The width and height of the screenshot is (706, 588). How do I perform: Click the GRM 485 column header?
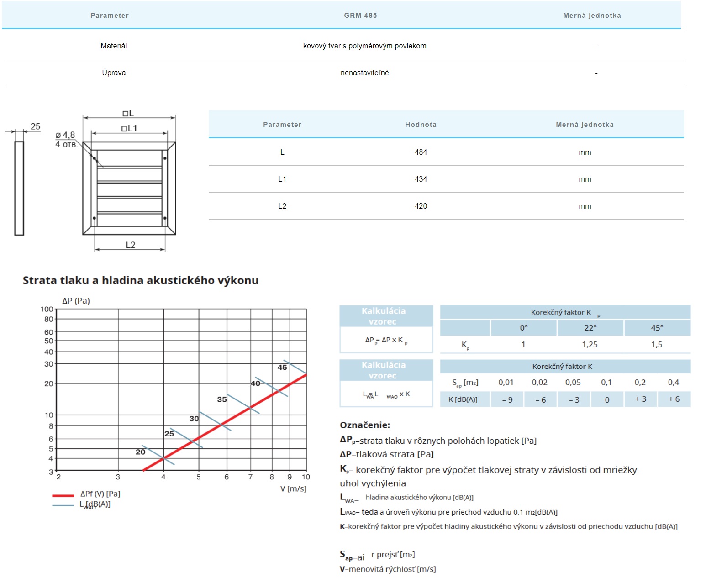click(360, 16)
